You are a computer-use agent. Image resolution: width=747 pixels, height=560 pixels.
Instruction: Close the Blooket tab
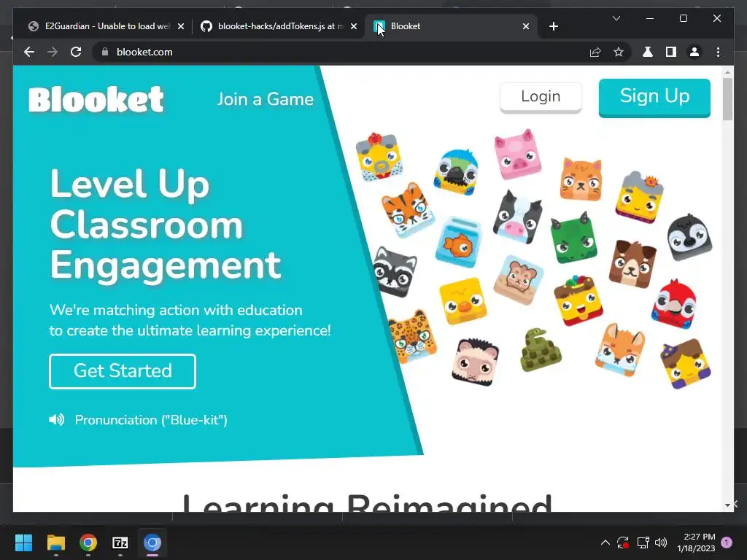tap(525, 26)
